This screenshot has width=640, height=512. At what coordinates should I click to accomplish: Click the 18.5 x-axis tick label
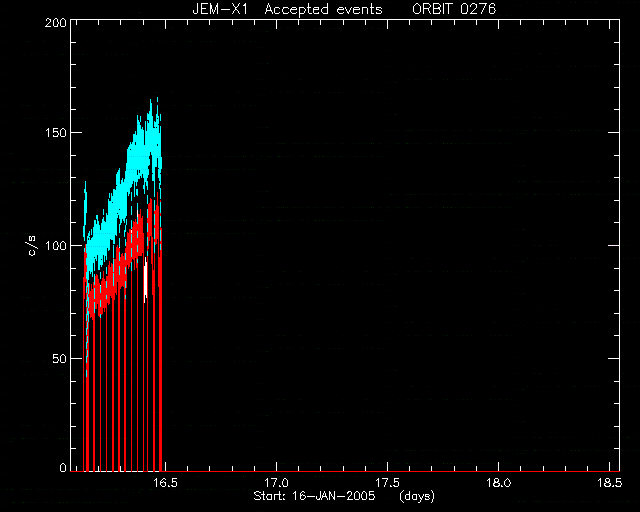coord(610,483)
